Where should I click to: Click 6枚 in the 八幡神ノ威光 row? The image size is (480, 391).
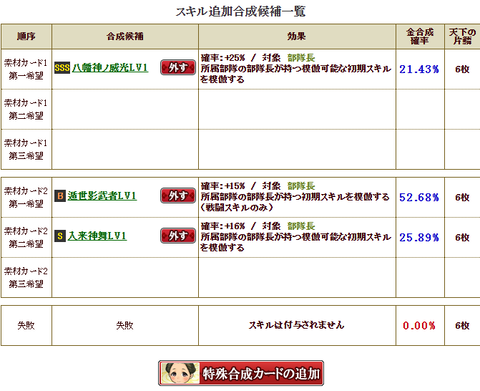click(462, 69)
